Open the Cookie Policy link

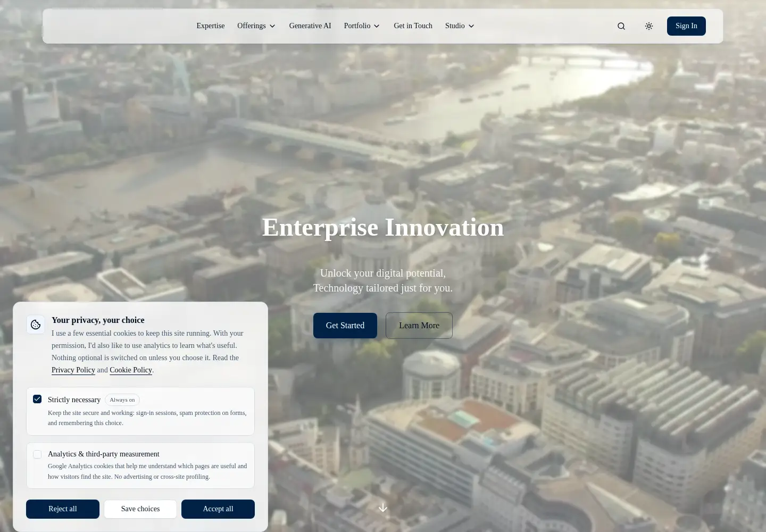click(131, 370)
